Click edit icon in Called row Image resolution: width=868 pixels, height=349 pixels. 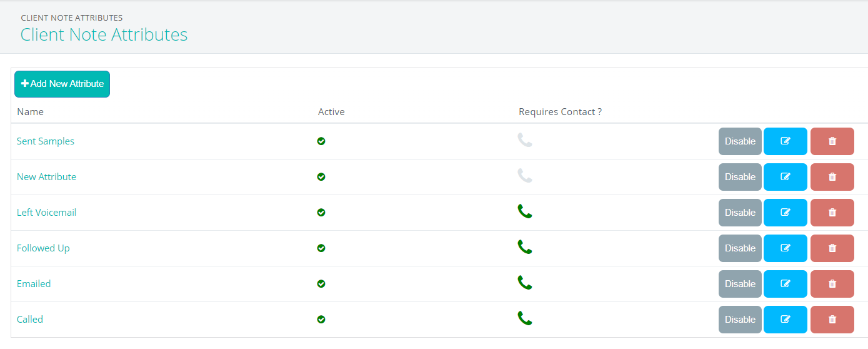(786, 320)
